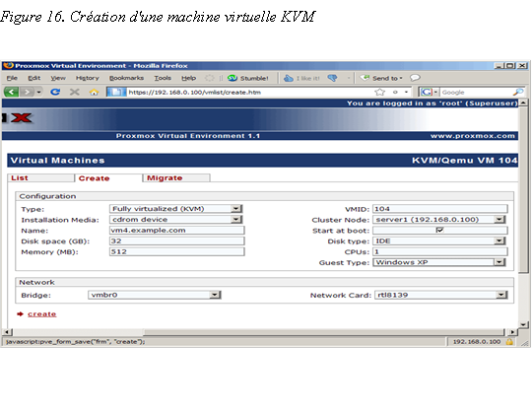
Task: Open the Installation Media dropdown
Action: (175, 220)
